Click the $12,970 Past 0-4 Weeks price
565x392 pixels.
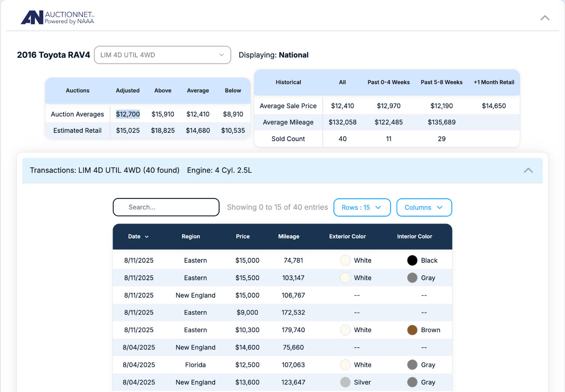point(389,106)
